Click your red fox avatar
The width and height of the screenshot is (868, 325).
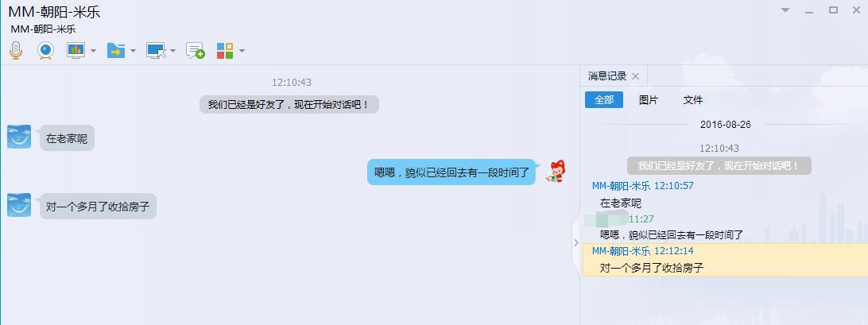coord(555,171)
